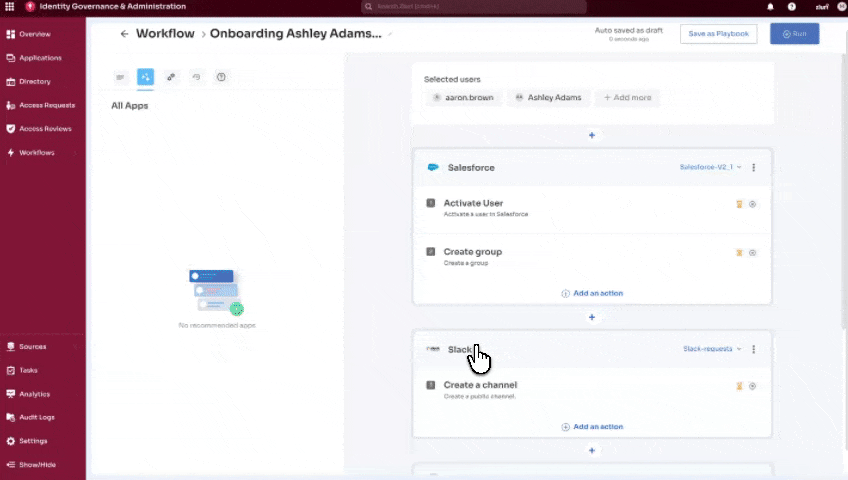Click the No recommended apps illustration
The image size is (848, 480).
tap(217, 292)
